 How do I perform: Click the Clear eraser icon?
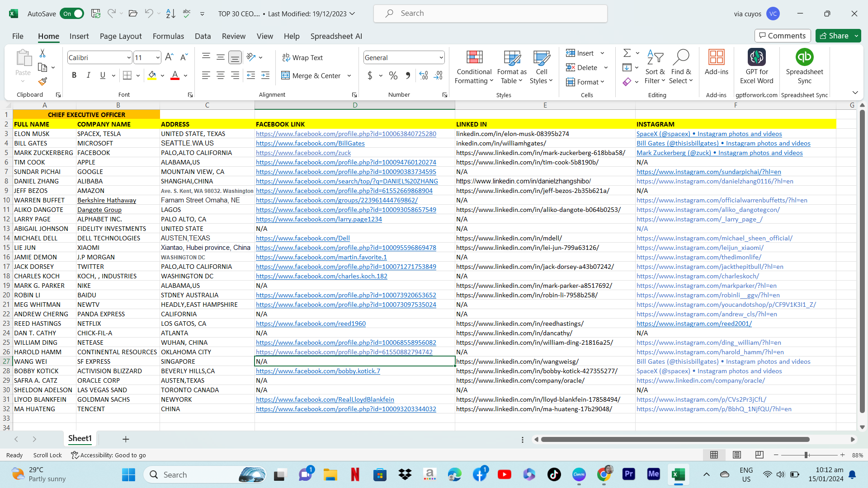coord(627,82)
